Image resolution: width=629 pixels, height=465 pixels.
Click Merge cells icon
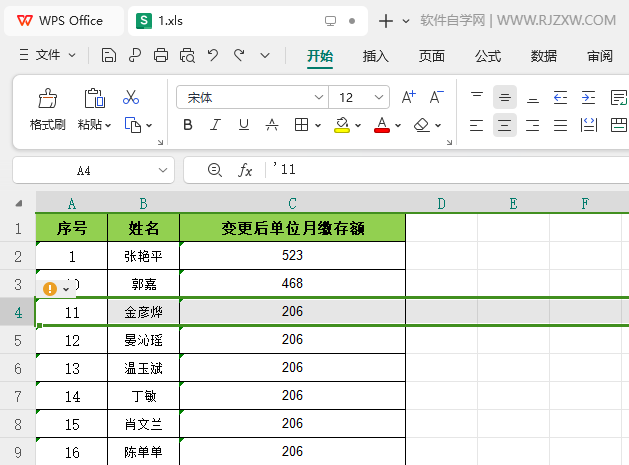pos(619,125)
